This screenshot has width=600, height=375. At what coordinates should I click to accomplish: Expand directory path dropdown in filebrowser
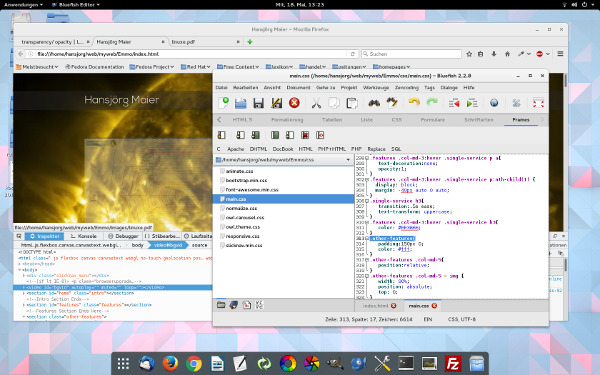point(348,160)
